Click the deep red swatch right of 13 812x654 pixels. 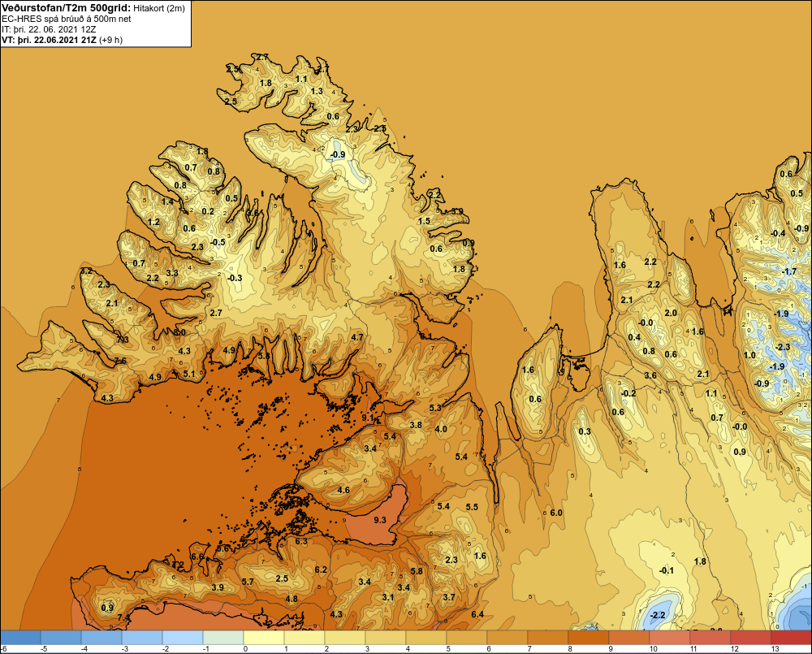tap(791, 637)
